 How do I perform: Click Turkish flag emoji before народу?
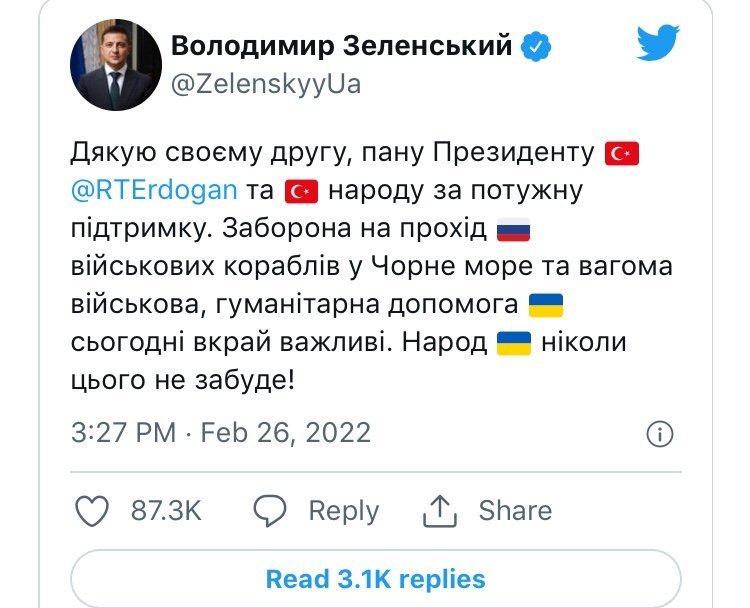coord(301,191)
